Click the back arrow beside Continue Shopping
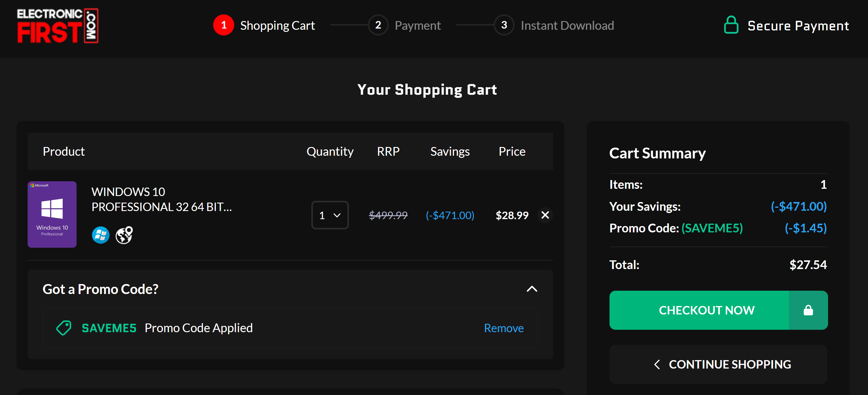 [657, 364]
